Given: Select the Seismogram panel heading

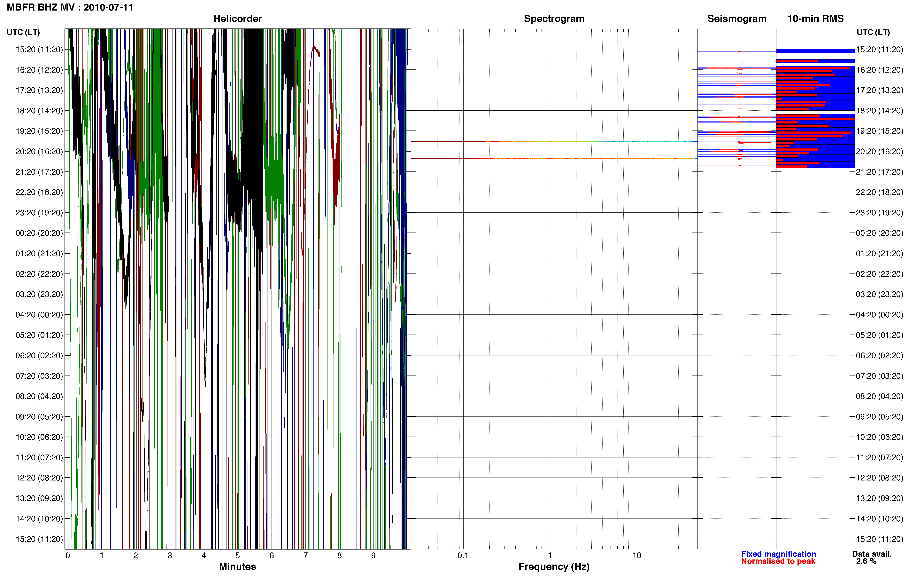Looking at the screenshot, I should (x=736, y=19).
